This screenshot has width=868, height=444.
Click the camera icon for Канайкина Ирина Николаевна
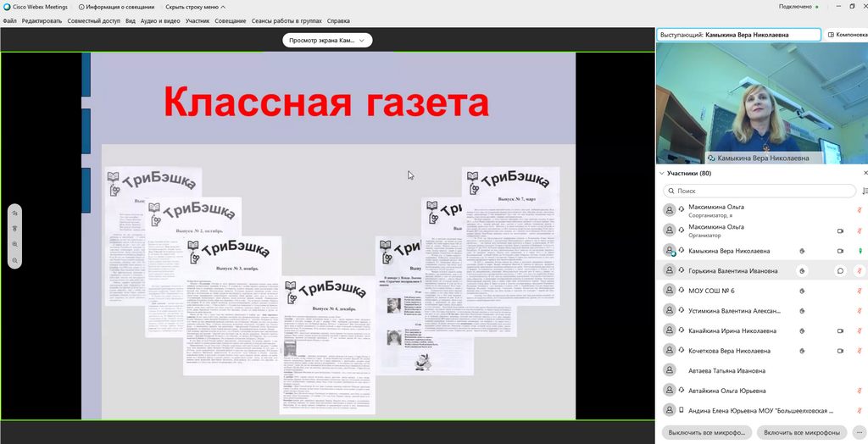pyautogui.click(x=840, y=330)
